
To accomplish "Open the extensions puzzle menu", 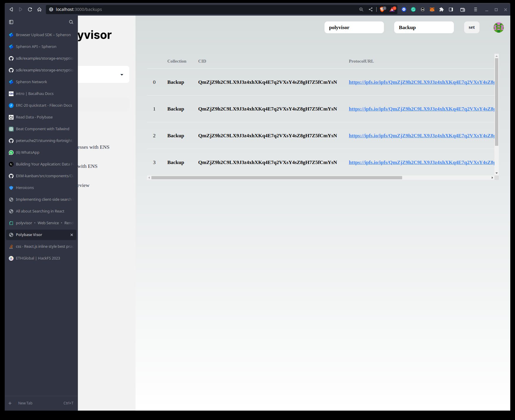I will [442, 9].
